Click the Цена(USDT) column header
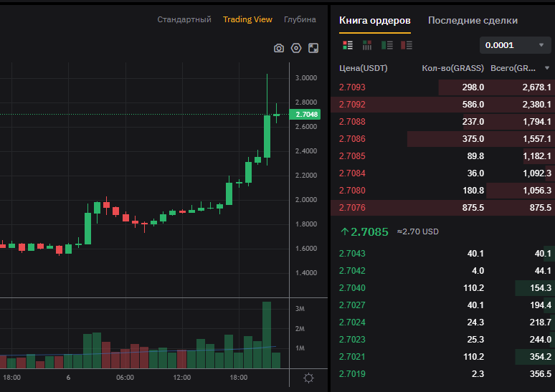 (x=363, y=68)
